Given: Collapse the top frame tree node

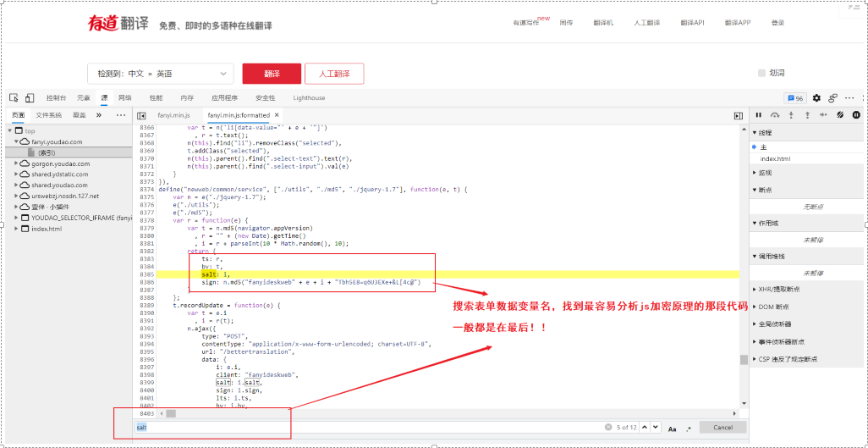Looking at the screenshot, I should click(10, 131).
